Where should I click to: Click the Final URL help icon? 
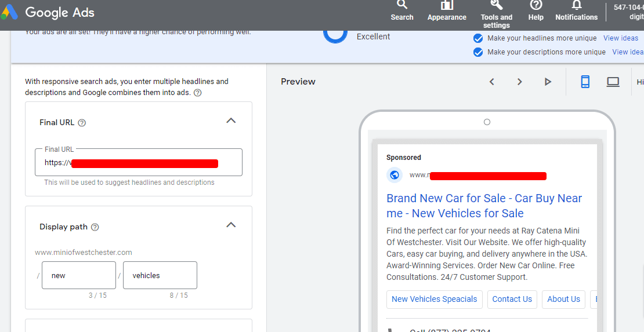82,123
